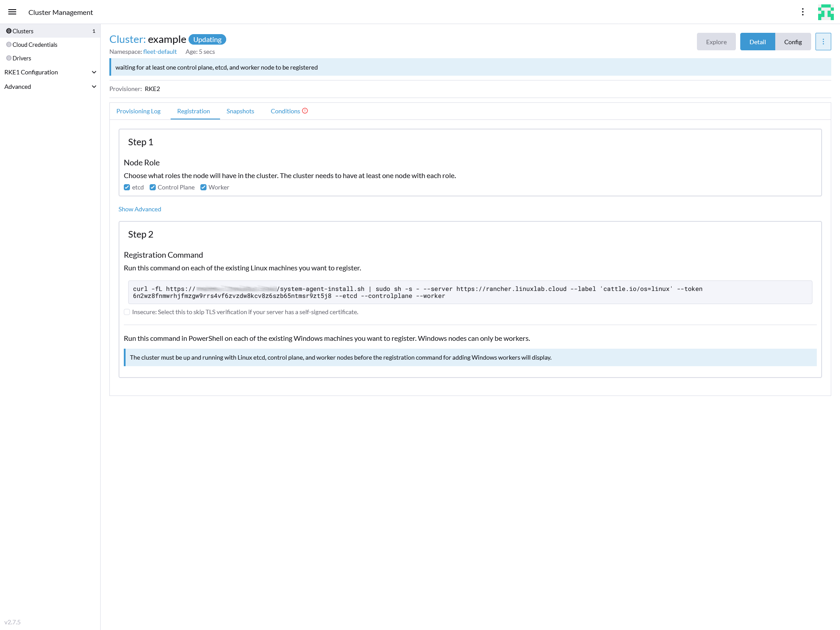The image size is (840, 630).
Task: Click the Explore button
Action: (716, 42)
